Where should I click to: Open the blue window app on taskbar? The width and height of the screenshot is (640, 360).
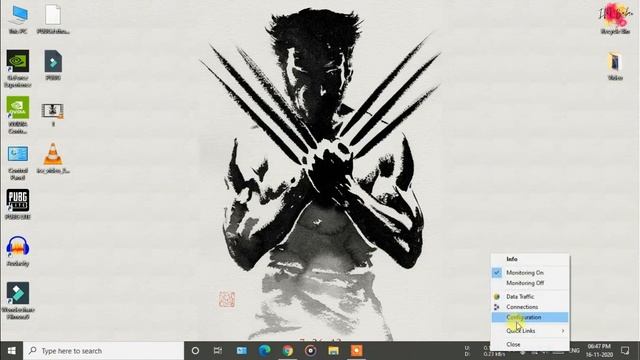coord(241,351)
